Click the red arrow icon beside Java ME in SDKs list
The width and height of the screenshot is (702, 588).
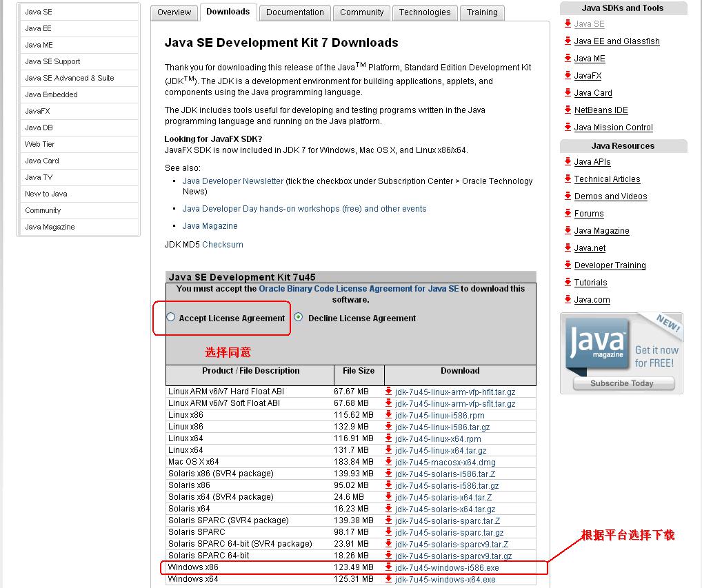[x=568, y=58]
